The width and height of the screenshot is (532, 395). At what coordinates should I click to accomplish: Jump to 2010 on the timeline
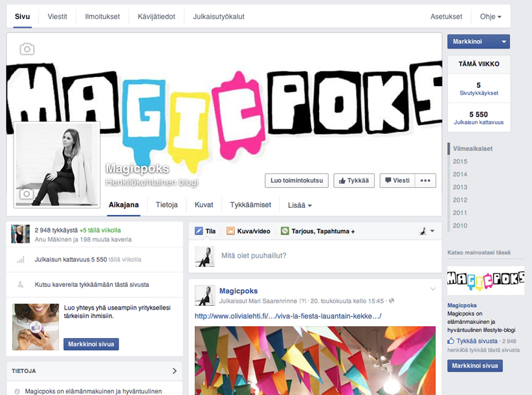pos(460,225)
